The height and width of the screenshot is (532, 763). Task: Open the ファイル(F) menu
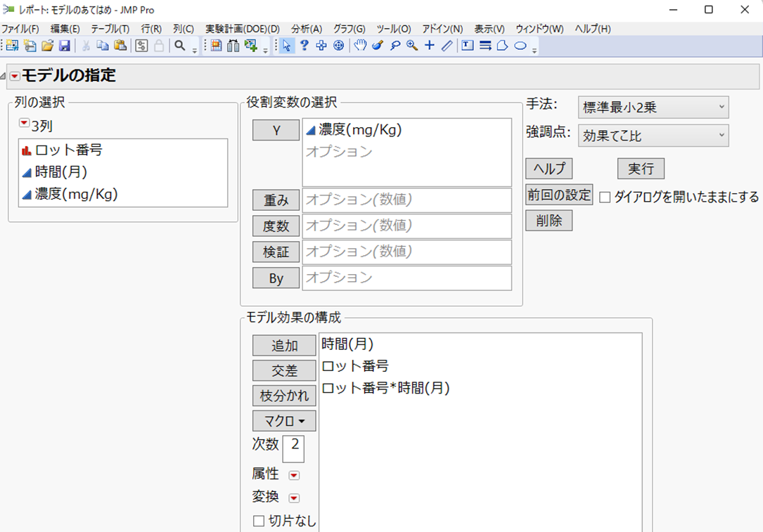[x=20, y=29]
